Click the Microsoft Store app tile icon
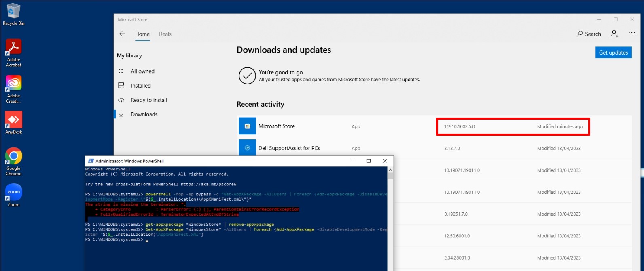 [x=247, y=126]
